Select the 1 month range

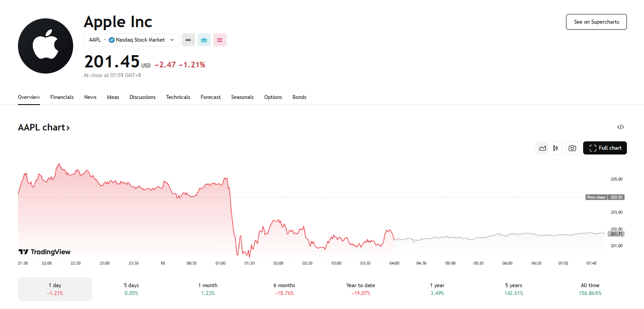pos(208,289)
